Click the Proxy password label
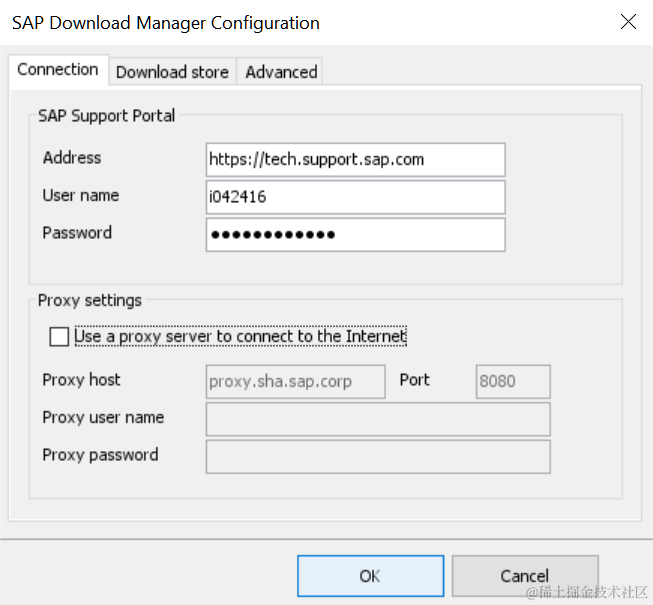 point(100,455)
